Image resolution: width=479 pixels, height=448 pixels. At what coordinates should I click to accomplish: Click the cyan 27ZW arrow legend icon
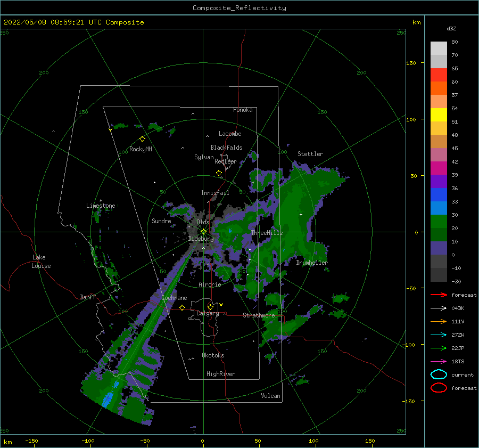pyautogui.click(x=439, y=335)
